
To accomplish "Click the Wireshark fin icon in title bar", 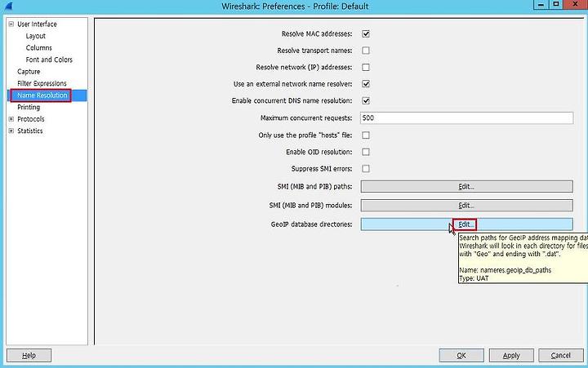I will click(9, 6).
